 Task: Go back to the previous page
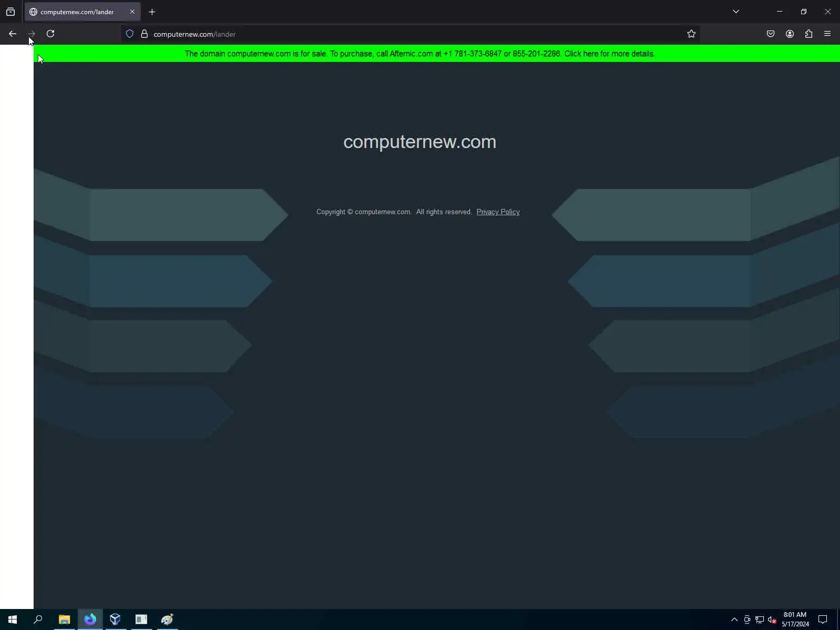coord(13,34)
